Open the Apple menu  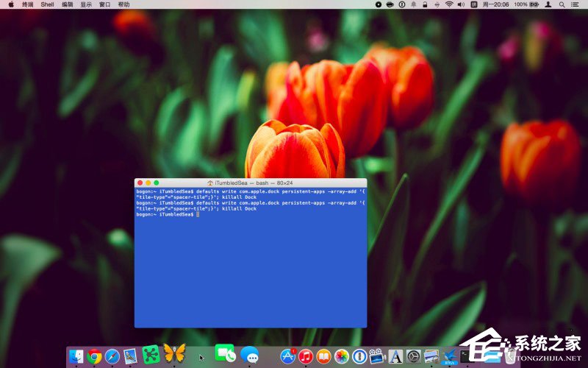tap(10, 4)
